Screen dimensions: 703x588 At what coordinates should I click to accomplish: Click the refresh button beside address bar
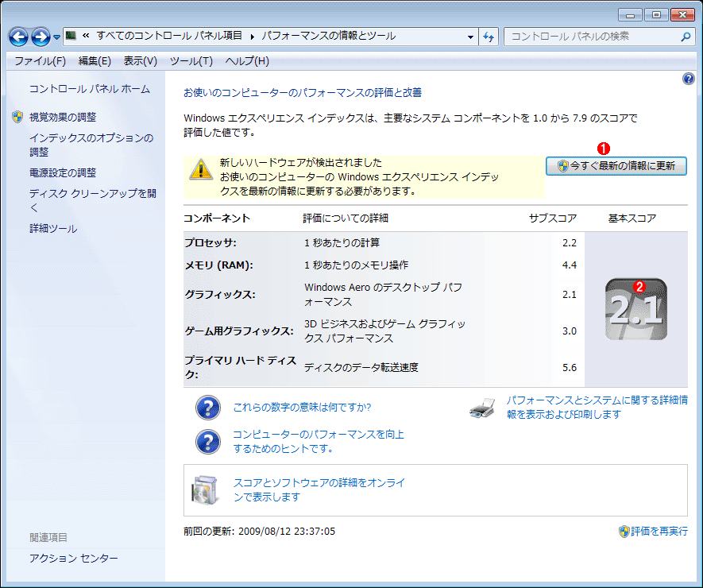(489, 37)
